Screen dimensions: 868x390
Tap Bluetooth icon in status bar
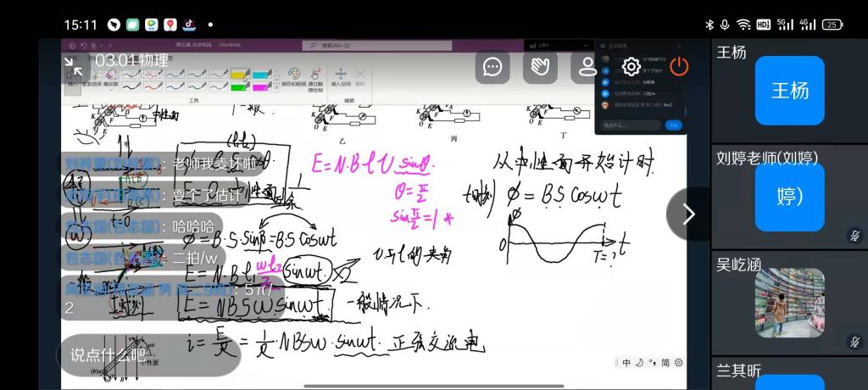tap(709, 25)
